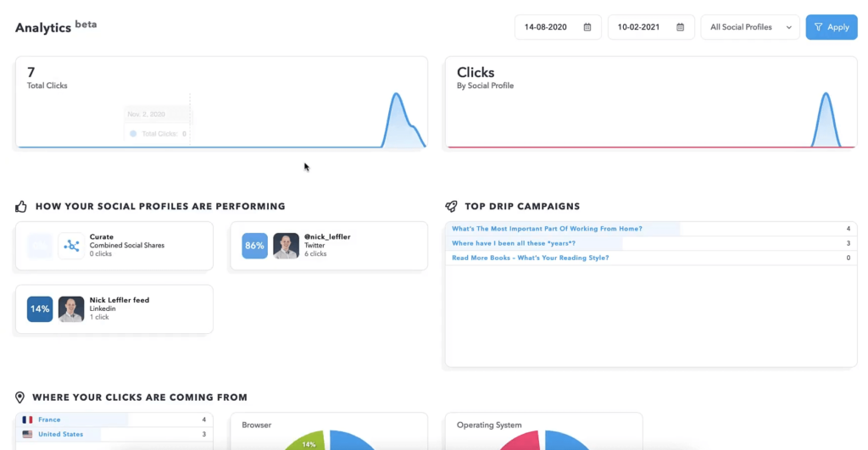Click the Curate network icon
Viewport: 868px width, 450px height.
71,246
